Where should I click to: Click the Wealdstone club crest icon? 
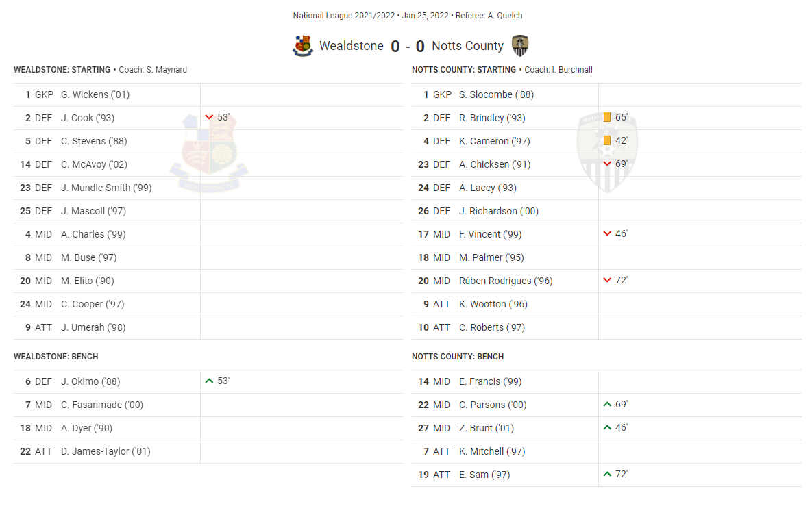pos(303,46)
